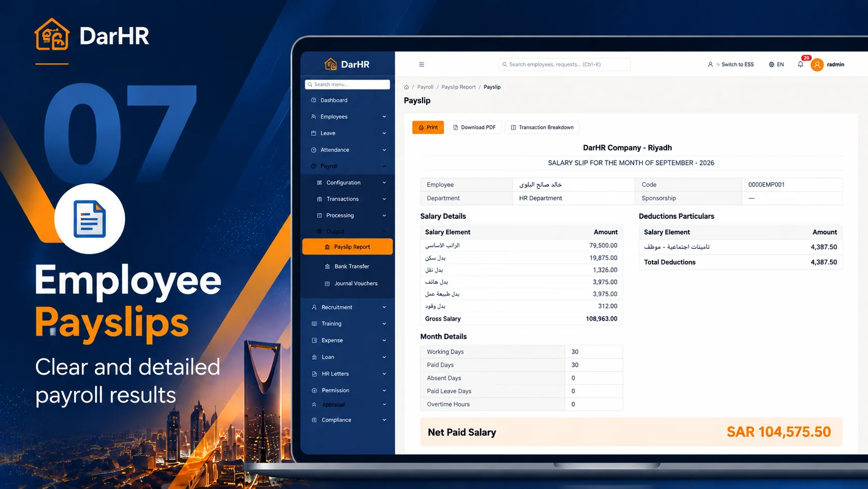
Task: Click the HR Letters document icon
Action: (x=314, y=374)
